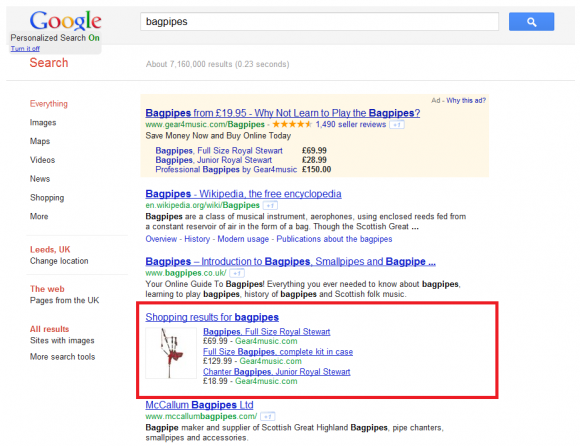Click 1,490 seller reviews link

tap(351, 125)
